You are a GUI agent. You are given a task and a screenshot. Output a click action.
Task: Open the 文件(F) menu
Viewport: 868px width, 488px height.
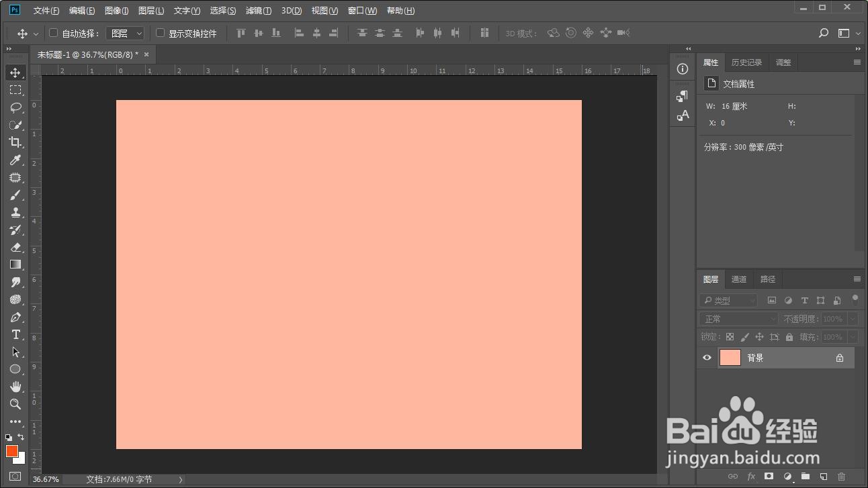point(46,11)
